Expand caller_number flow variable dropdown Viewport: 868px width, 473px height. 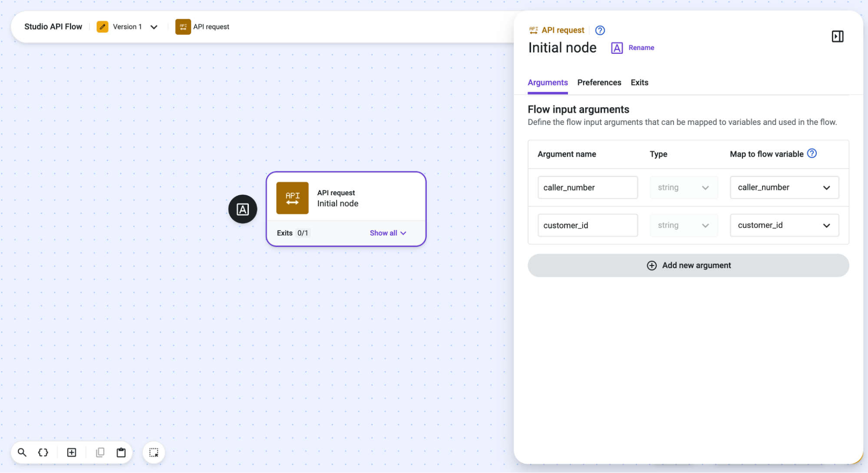(x=784, y=187)
